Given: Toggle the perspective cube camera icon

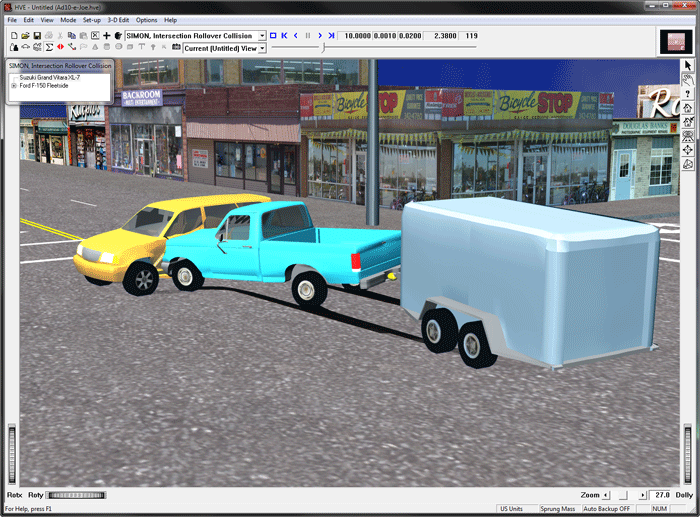Looking at the screenshot, I should (x=688, y=163).
